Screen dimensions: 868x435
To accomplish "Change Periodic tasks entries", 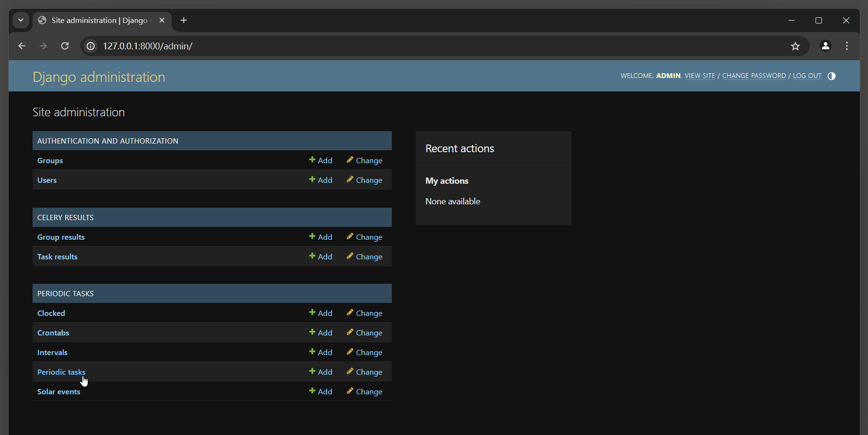I will (365, 372).
